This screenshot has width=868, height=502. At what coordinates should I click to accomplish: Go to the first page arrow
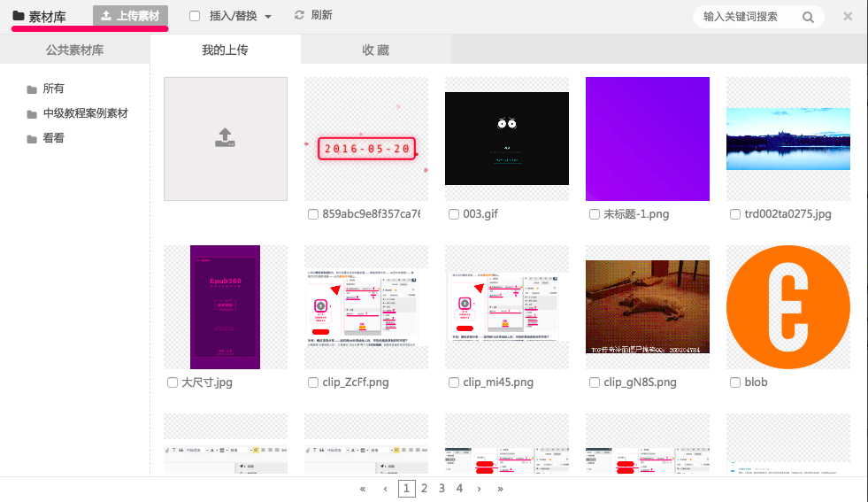(363, 488)
